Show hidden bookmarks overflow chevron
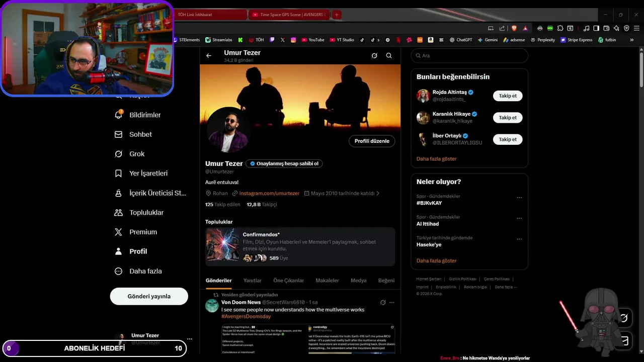This screenshot has width=644, height=362. [632, 40]
